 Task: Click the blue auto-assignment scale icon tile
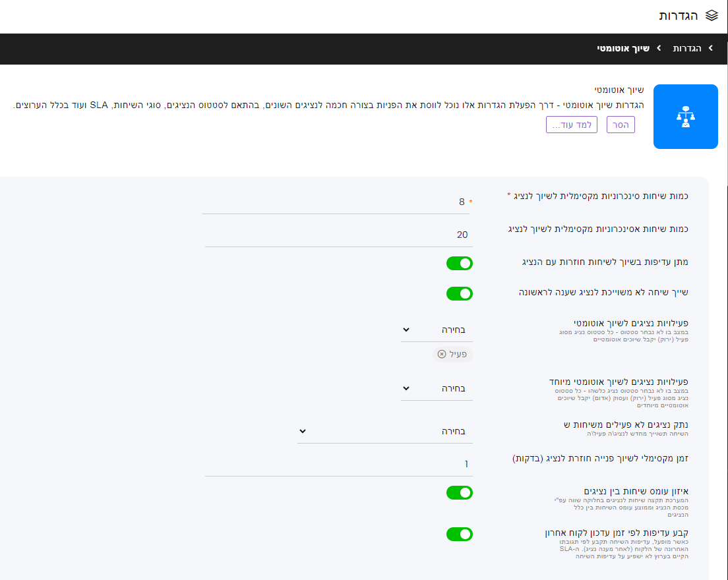[685, 117]
